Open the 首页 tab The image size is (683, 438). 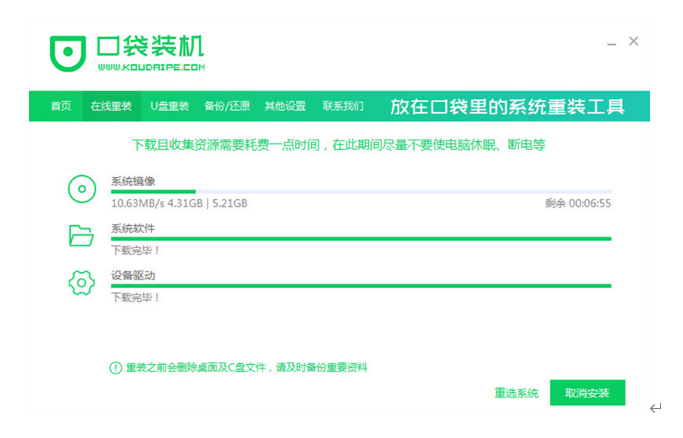point(61,106)
